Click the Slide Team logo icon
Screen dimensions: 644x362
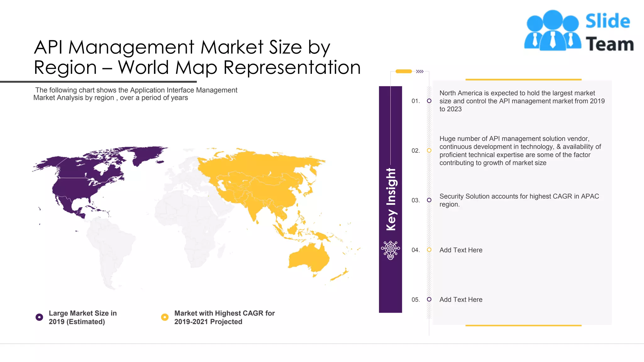click(x=552, y=30)
